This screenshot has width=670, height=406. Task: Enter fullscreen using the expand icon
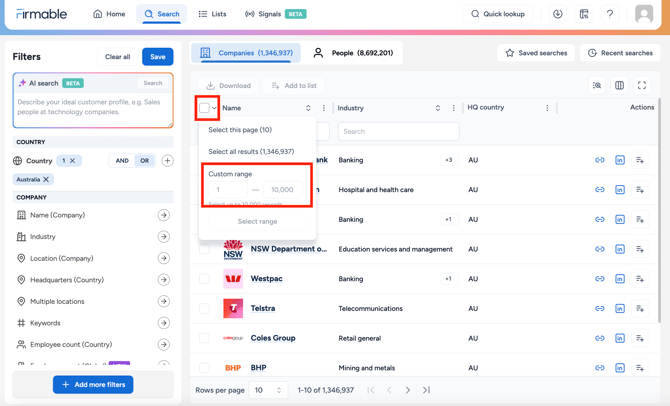(x=642, y=86)
